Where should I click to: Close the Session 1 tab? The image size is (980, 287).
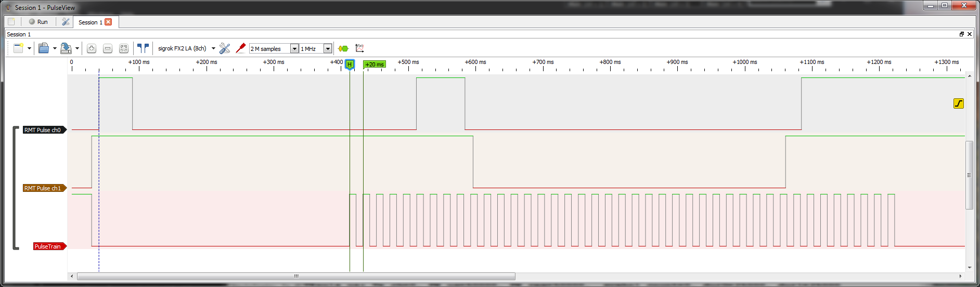click(108, 22)
